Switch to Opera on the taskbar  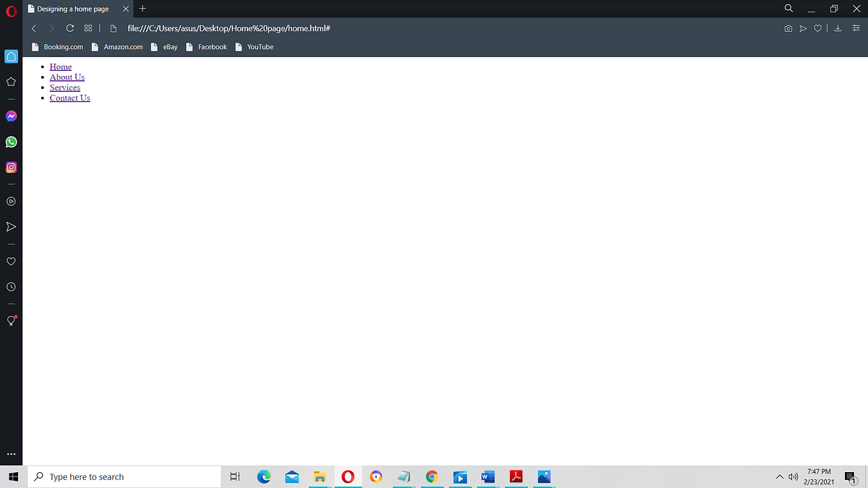click(x=348, y=476)
